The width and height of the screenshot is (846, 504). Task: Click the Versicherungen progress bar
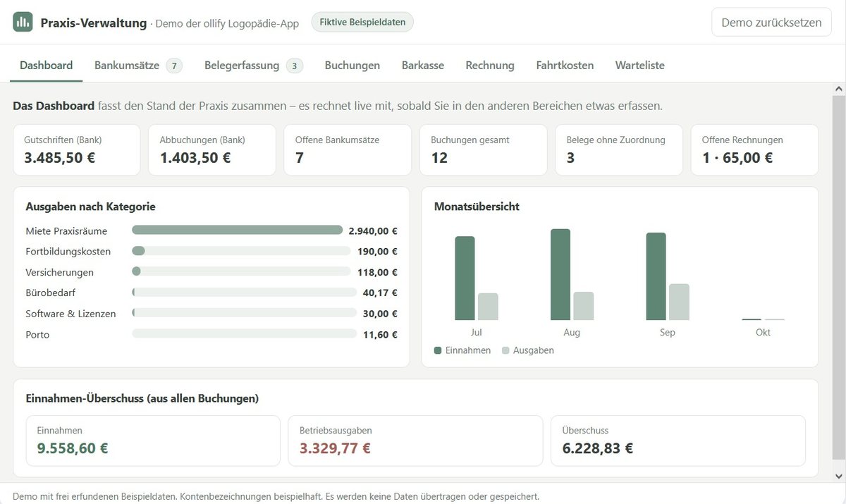pos(241,271)
